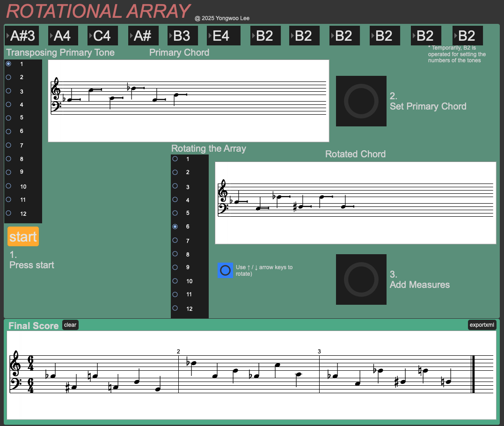
Task: Choose Transposing Primary Tone radio 8
Action: tap(9, 159)
